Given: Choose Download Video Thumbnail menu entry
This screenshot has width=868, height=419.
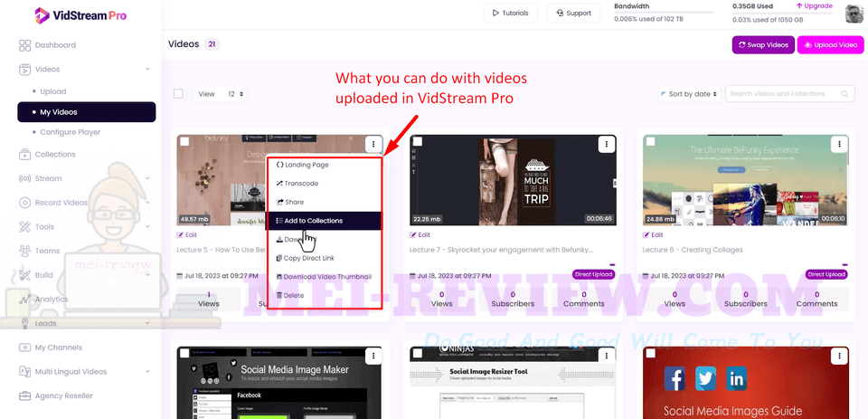Looking at the screenshot, I should pyautogui.click(x=324, y=277).
